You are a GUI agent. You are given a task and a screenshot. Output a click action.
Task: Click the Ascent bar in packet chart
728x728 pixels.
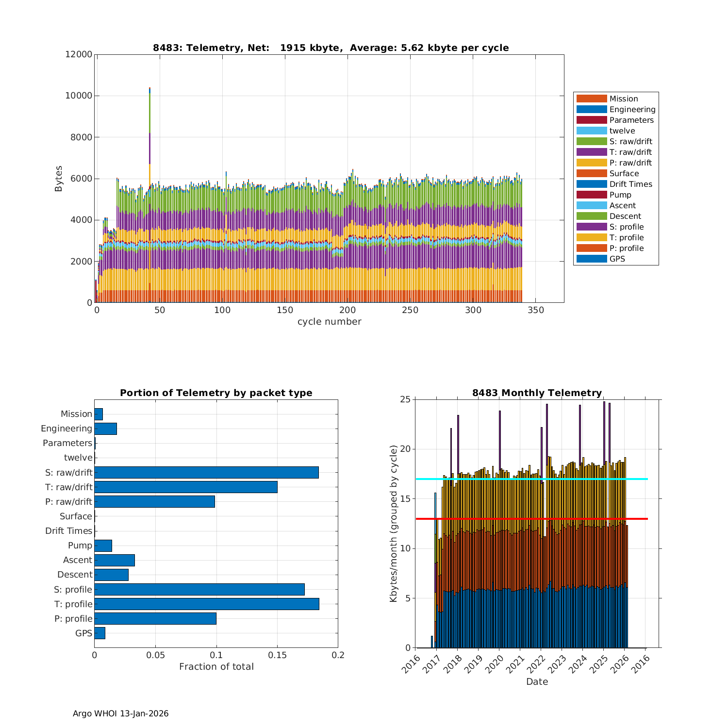coord(115,560)
